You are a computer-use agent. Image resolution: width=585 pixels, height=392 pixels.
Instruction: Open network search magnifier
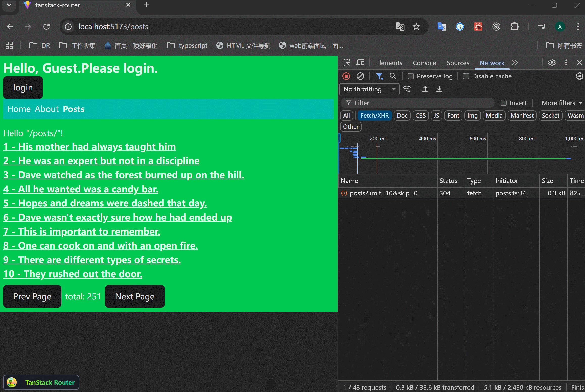pyautogui.click(x=393, y=76)
